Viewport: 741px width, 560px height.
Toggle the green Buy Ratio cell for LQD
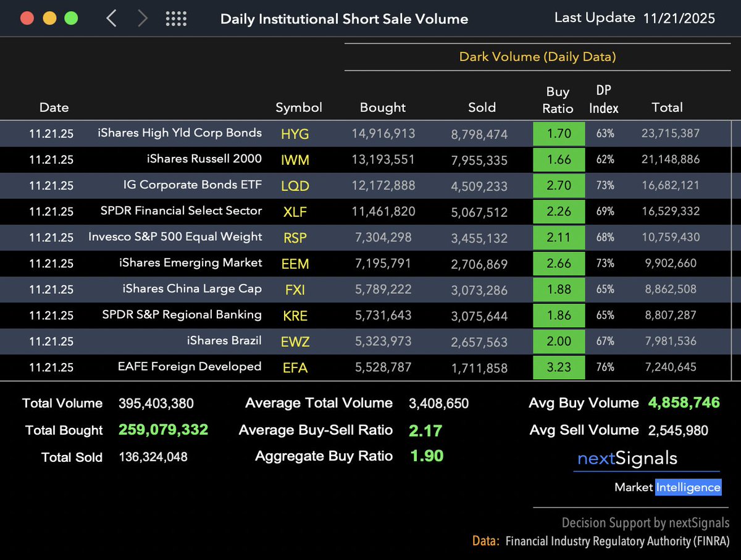click(559, 185)
